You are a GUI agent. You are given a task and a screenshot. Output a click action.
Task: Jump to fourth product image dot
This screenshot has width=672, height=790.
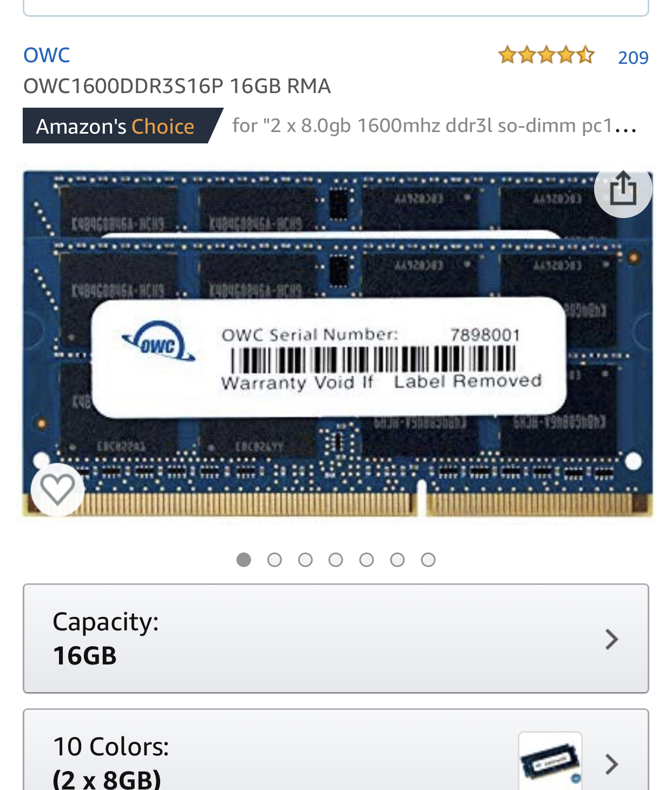click(x=335, y=559)
